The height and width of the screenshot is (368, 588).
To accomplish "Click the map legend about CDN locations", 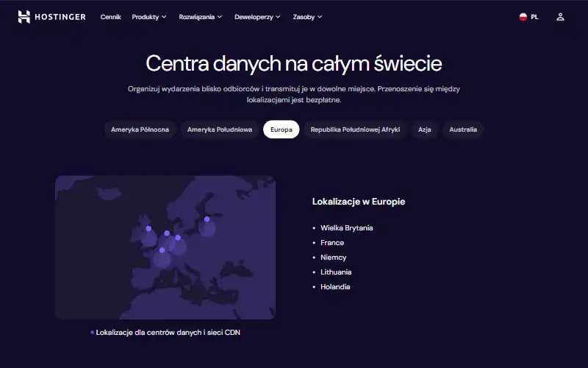I will click(x=165, y=333).
